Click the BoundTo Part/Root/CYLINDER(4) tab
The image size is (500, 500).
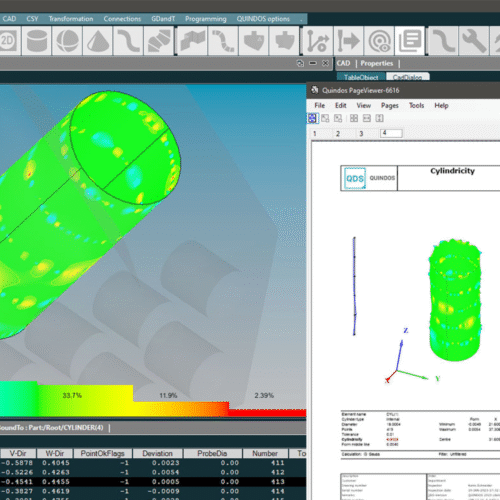[x=52, y=427]
